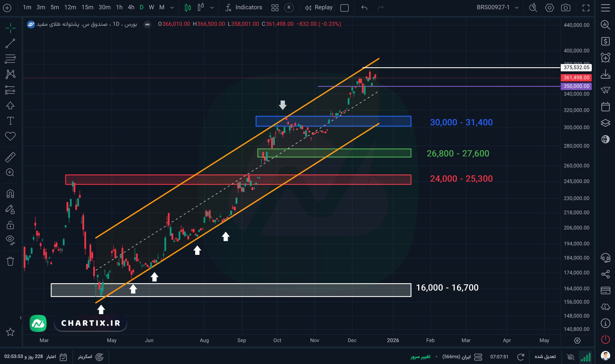Select the trend line drawing tool
This screenshot has width=615, height=364.
(10, 43)
